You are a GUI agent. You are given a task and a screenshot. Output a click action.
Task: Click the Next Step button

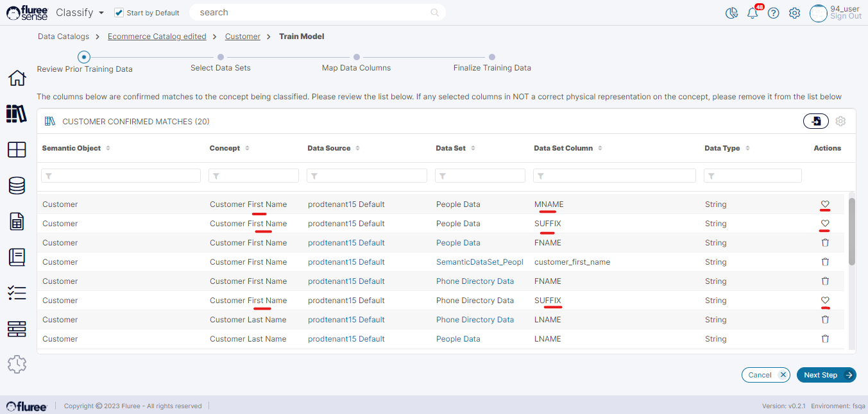(x=826, y=375)
